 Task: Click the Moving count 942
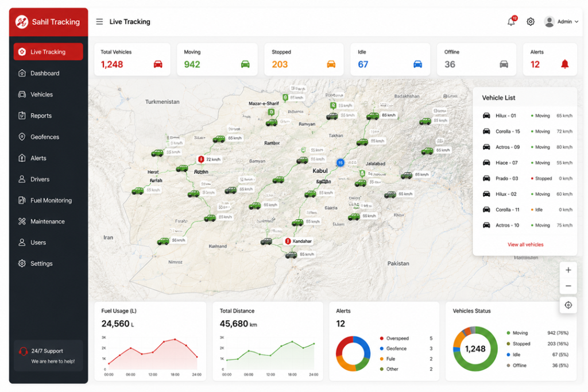192,64
